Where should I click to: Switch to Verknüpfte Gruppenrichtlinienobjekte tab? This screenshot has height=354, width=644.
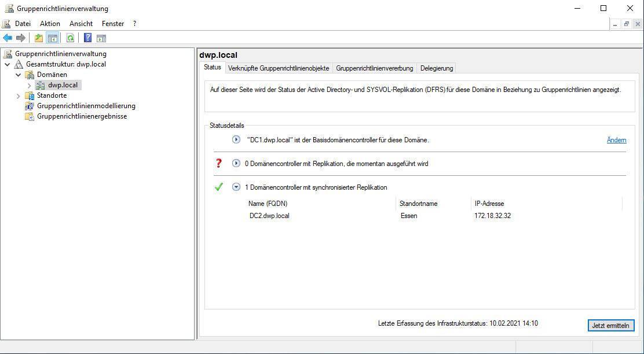coord(278,68)
